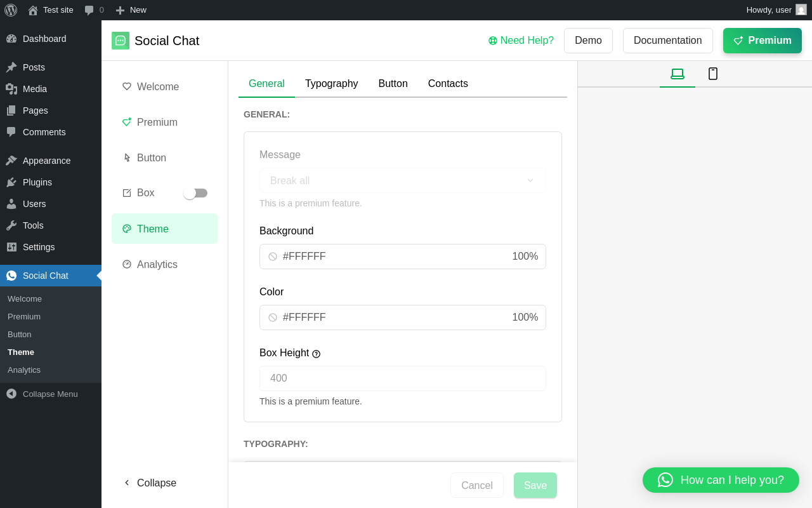Click the Collapse Menu arrow icon
Screen dimensions: 812x508
[11, 394]
